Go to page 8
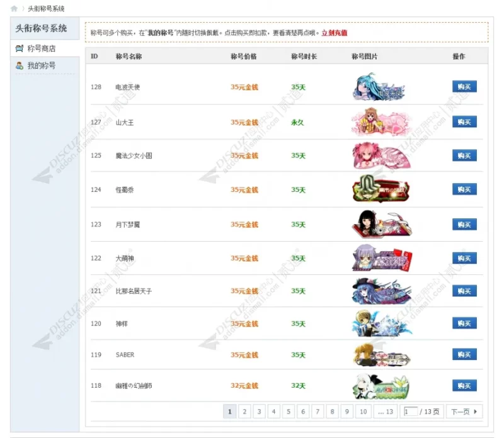The width and height of the screenshot is (504, 438). tap(332, 412)
